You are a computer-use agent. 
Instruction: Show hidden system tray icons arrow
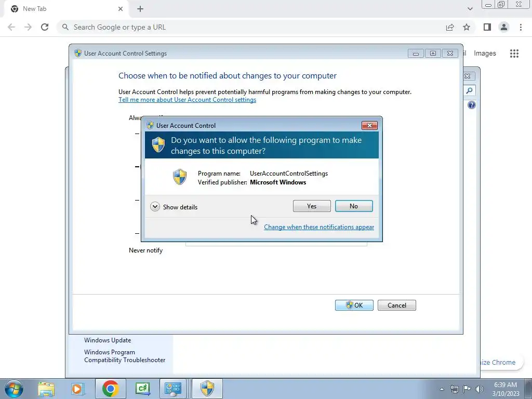pos(442,389)
